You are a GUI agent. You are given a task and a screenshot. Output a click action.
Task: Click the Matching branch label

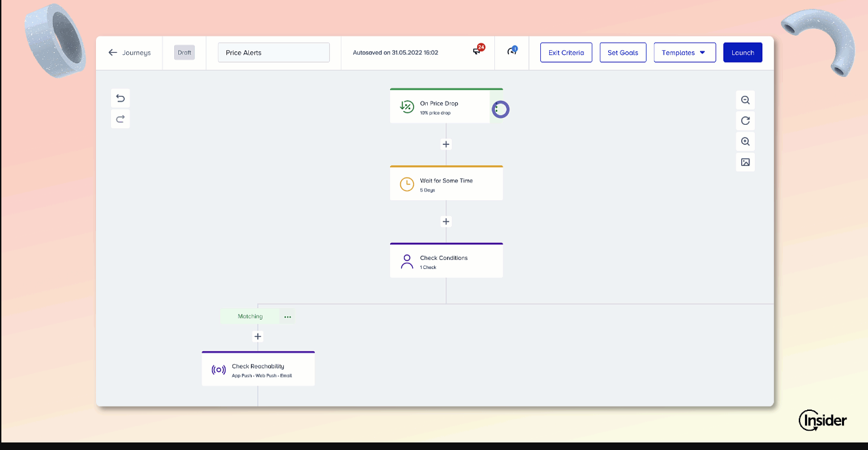click(x=250, y=316)
